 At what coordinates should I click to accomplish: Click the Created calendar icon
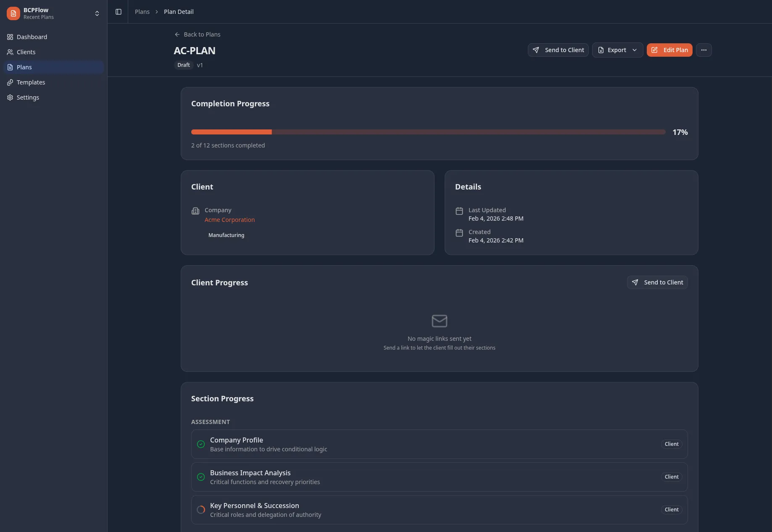459,233
